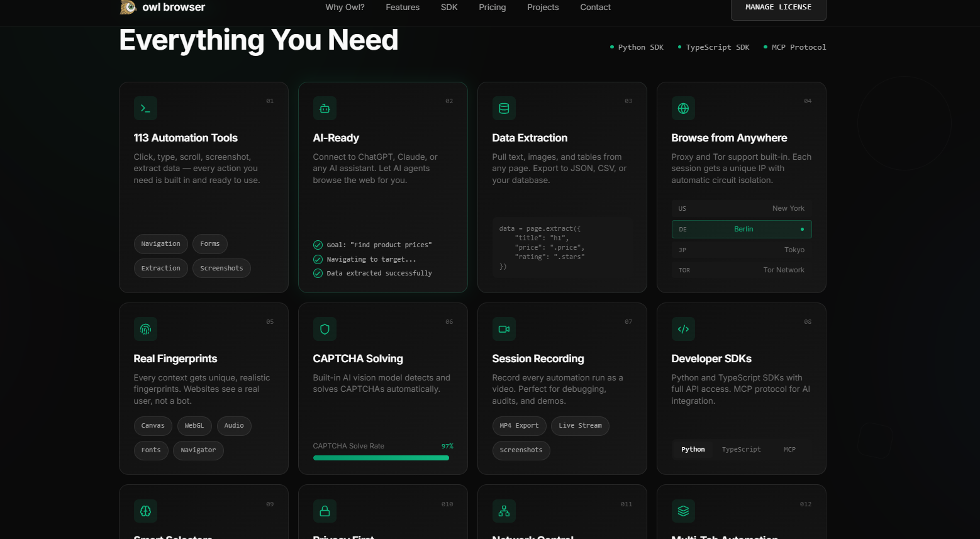Image resolution: width=980 pixels, height=539 pixels.
Task: Toggle the Data extracted successfully checkmark
Action: 318,273
